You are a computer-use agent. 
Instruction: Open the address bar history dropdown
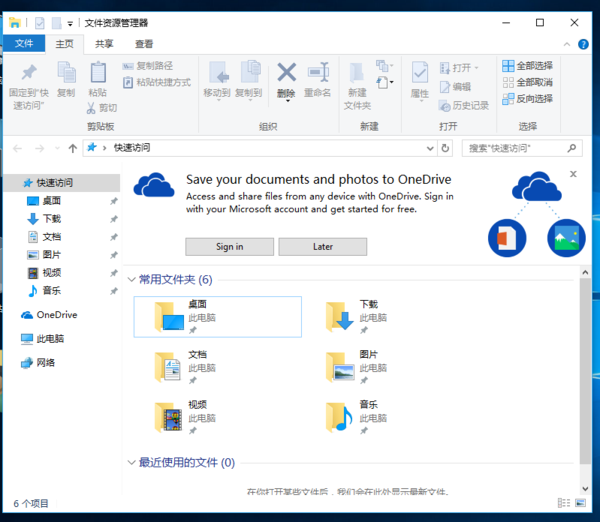(430, 148)
